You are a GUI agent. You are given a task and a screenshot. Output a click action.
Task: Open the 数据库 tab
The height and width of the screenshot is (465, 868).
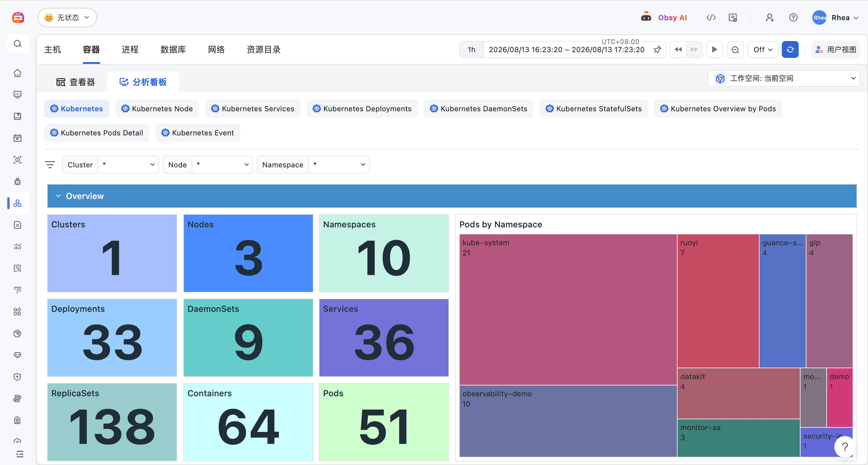[x=173, y=49]
